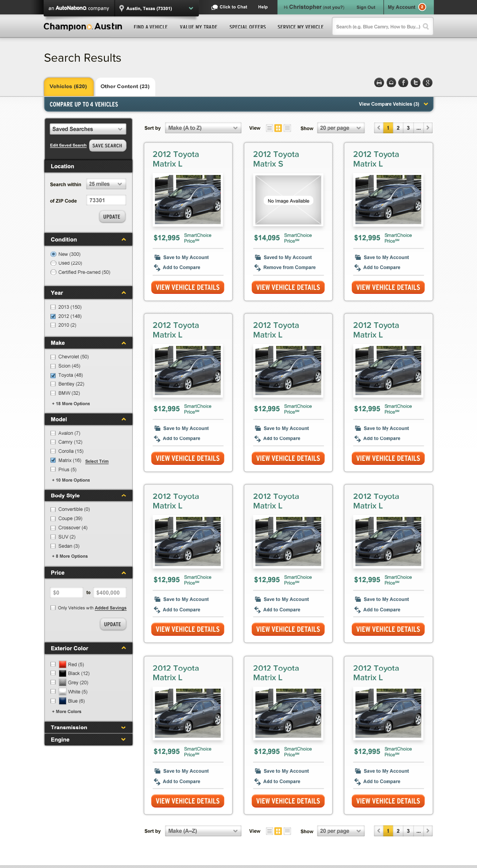
Task: Click the Edit Saved Search link
Action: [68, 145]
